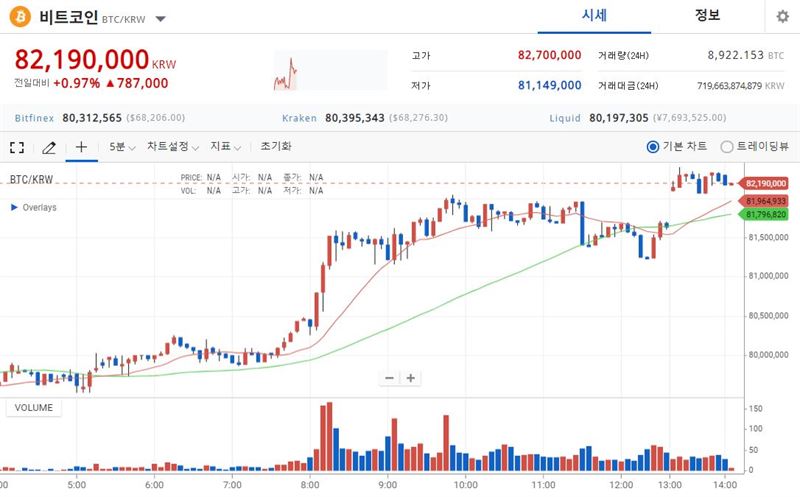Open the 지표 indicators dropdown
Viewport: 800px width, 497px height.
pyautogui.click(x=226, y=147)
